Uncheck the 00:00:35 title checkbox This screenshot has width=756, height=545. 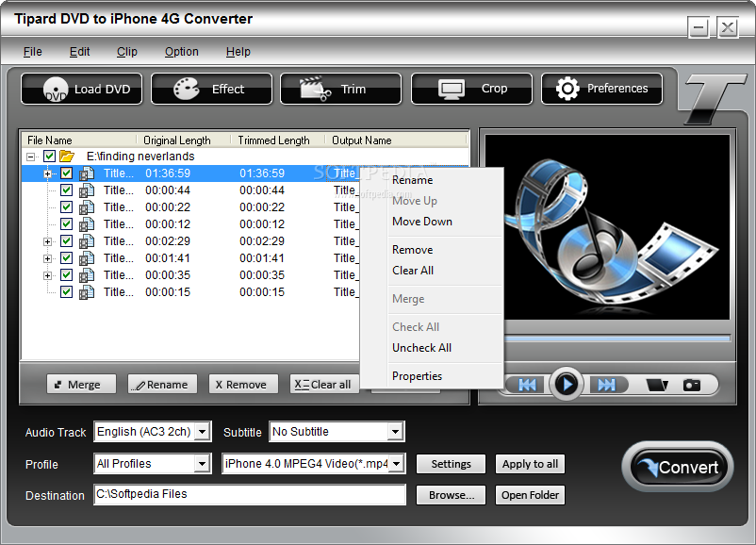coord(67,275)
